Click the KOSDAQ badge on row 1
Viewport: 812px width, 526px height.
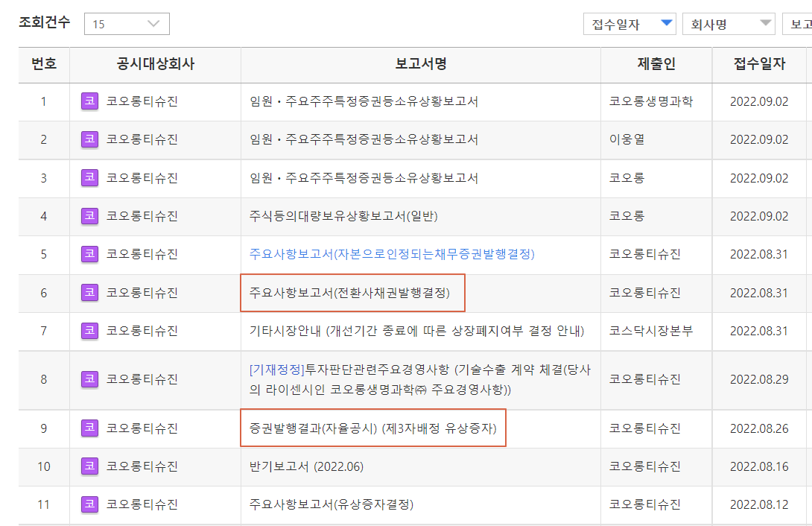coord(89,101)
